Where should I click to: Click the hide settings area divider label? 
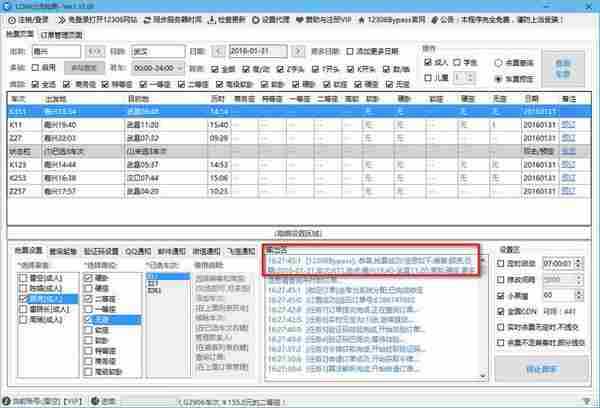[298, 233]
